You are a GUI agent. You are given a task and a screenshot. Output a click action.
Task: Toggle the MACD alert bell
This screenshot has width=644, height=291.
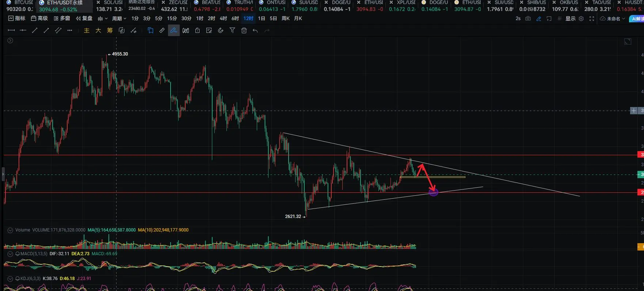point(18,254)
